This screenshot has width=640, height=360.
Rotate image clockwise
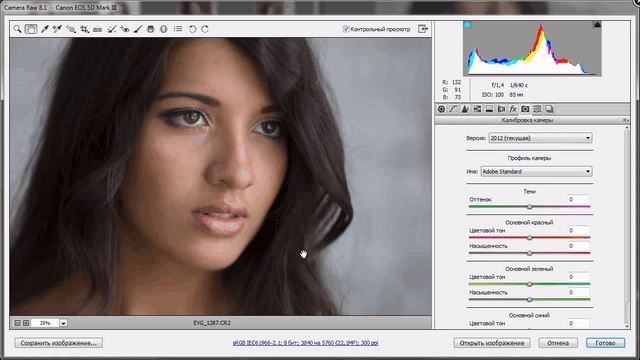point(205,29)
